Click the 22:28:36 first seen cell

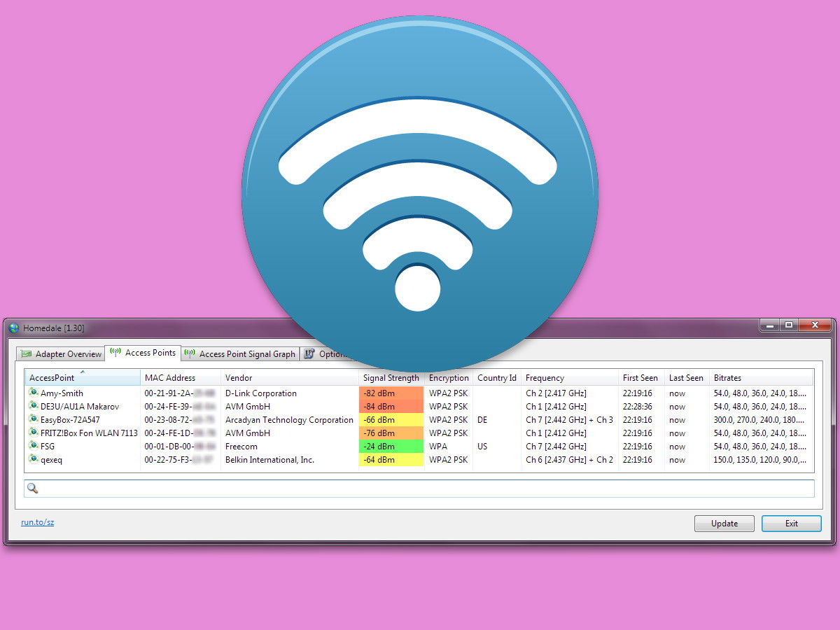pos(638,407)
